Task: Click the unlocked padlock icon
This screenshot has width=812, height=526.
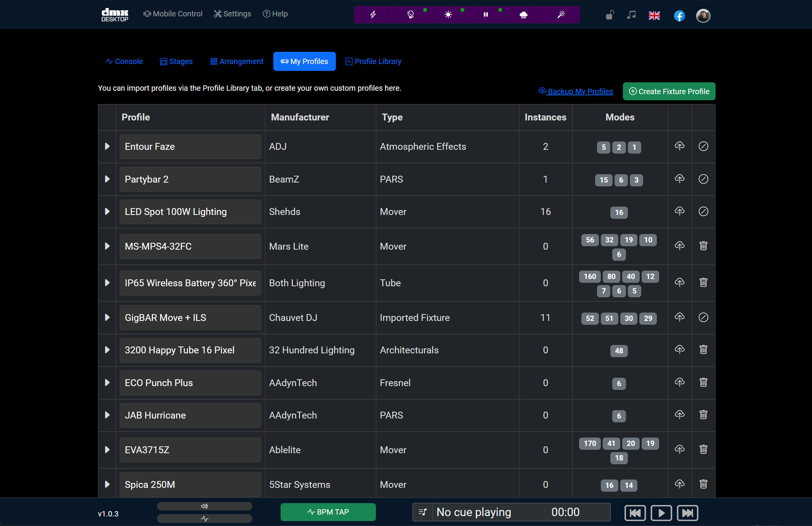Action: point(609,15)
